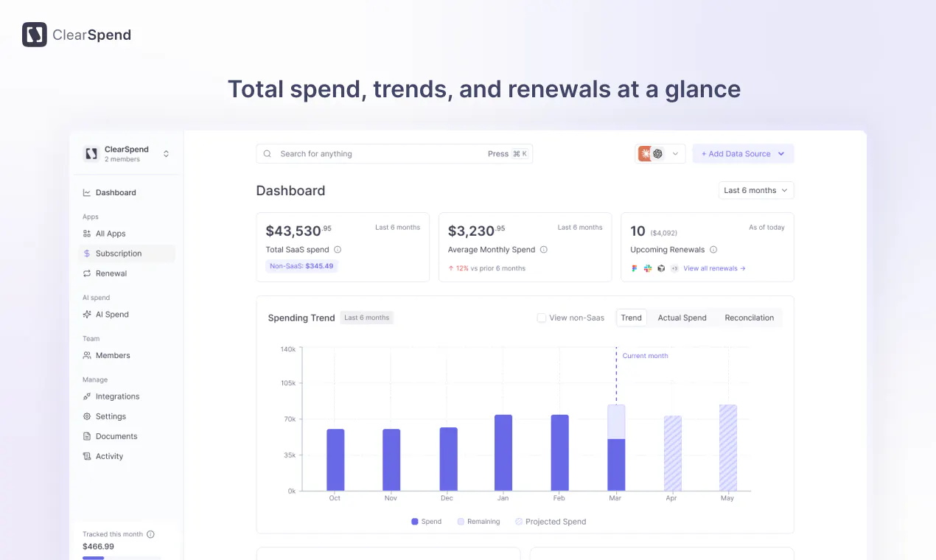
Task: Focus the Search for anything field
Action: tap(394, 154)
